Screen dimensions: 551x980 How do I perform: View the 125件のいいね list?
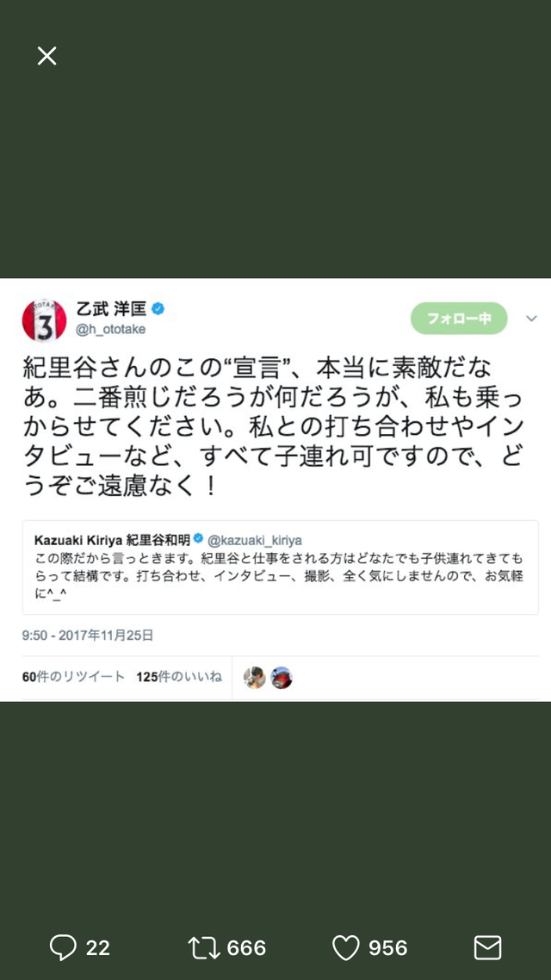[179, 677]
